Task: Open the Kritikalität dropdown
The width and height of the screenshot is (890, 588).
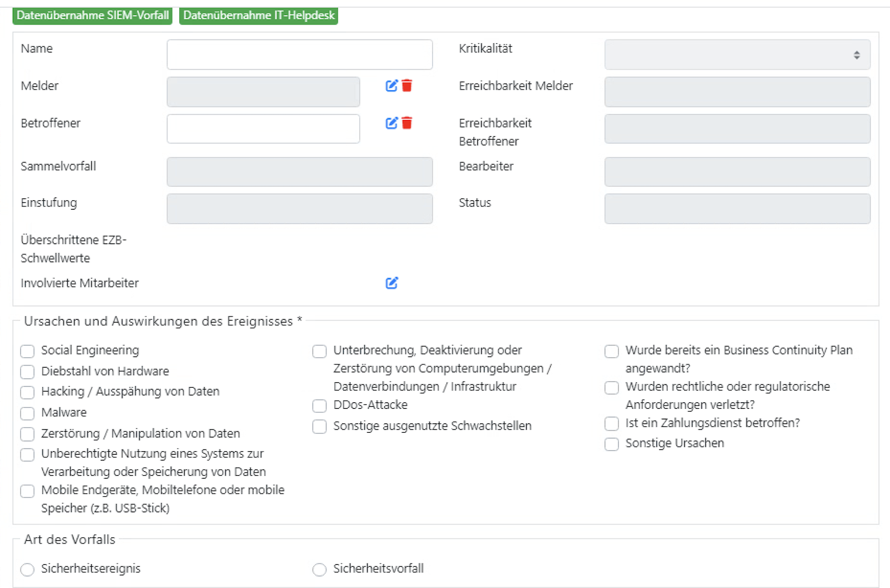Action: [737, 55]
